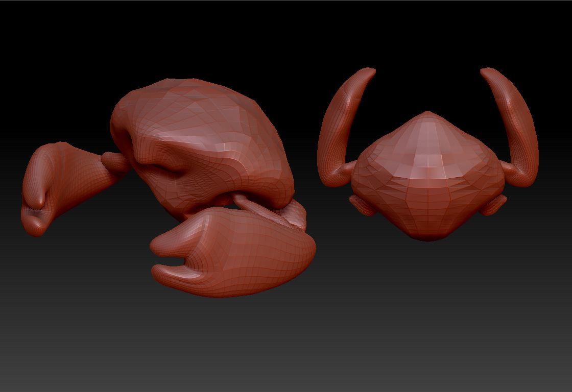
Task: Select the big front claw in the foreground
Action: pyautogui.click(x=233, y=252)
